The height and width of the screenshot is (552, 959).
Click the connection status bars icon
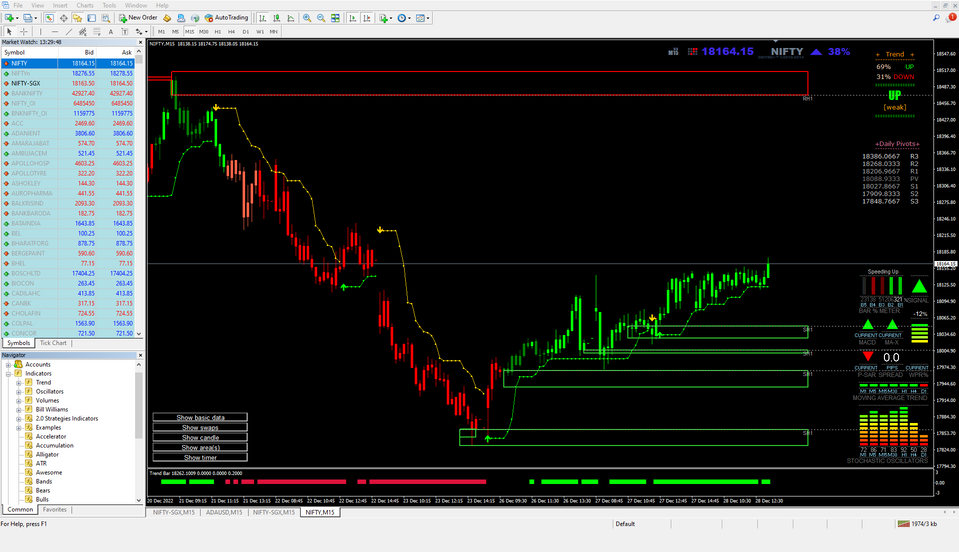click(903, 524)
